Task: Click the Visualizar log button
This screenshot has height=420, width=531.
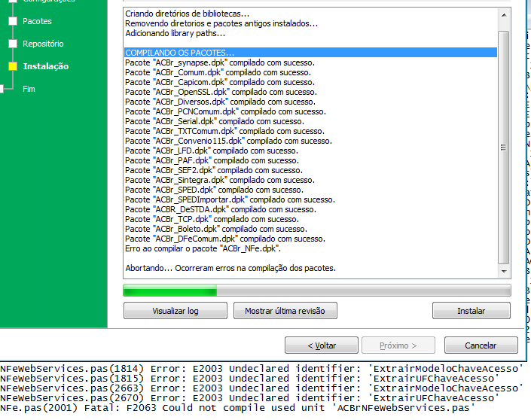Action: pos(175,311)
